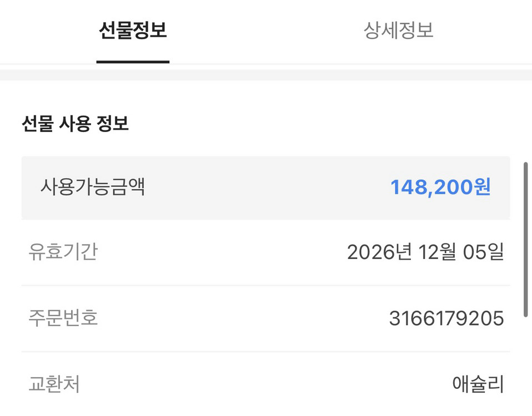
Task: Tap the 애슐리 exchange place value
Action: coord(478,384)
